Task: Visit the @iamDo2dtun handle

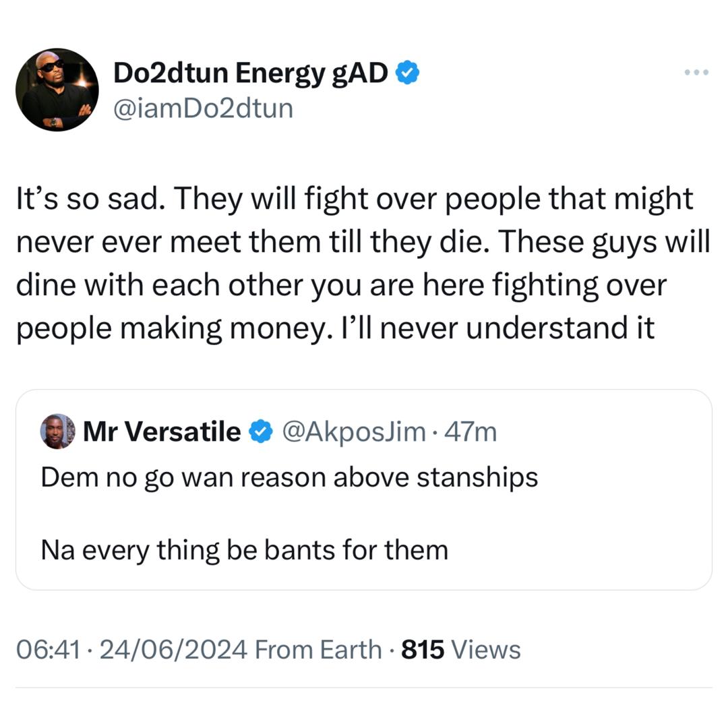Action: pos(203,107)
